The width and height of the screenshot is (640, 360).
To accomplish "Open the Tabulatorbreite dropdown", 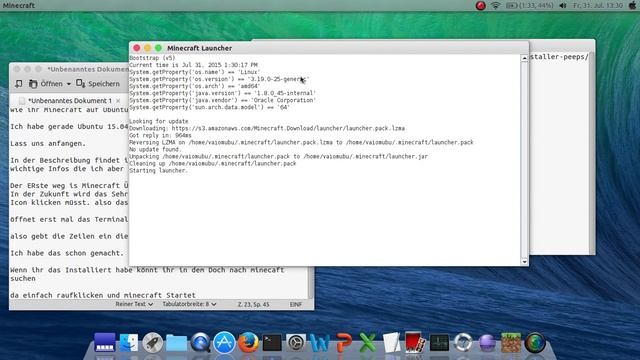I will tap(189, 304).
